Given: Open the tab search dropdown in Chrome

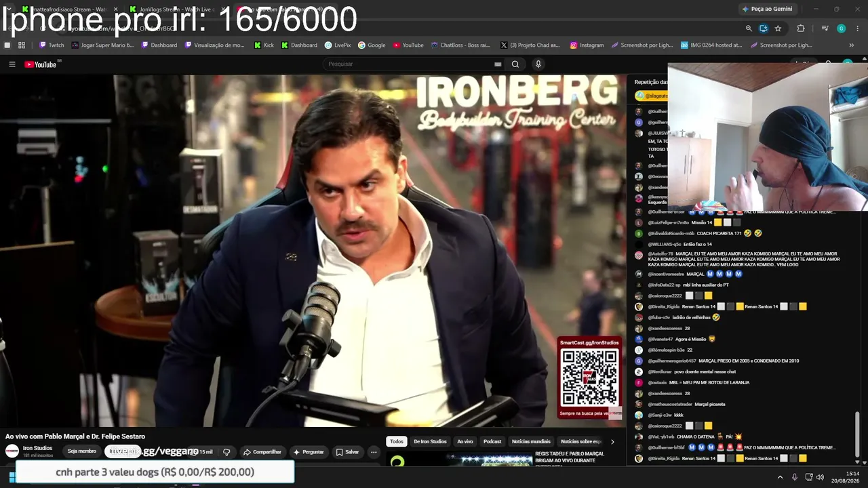Looking at the screenshot, I should coord(8,9).
